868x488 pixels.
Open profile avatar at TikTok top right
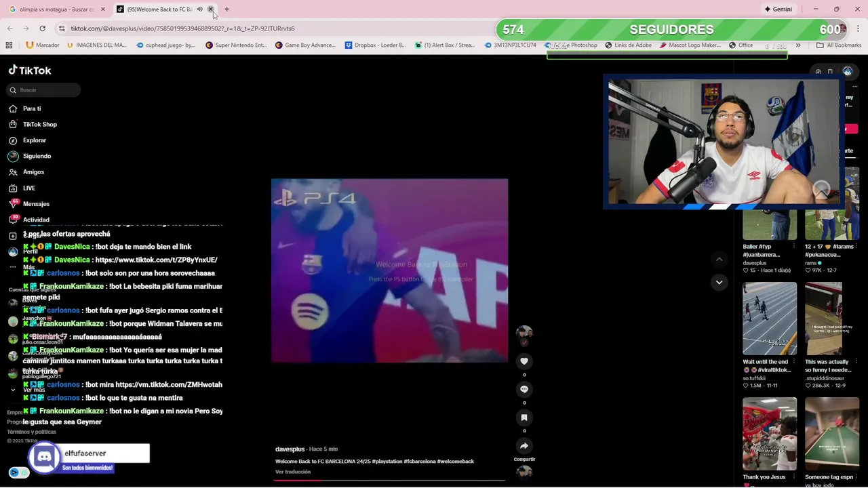click(x=848, y=71)
